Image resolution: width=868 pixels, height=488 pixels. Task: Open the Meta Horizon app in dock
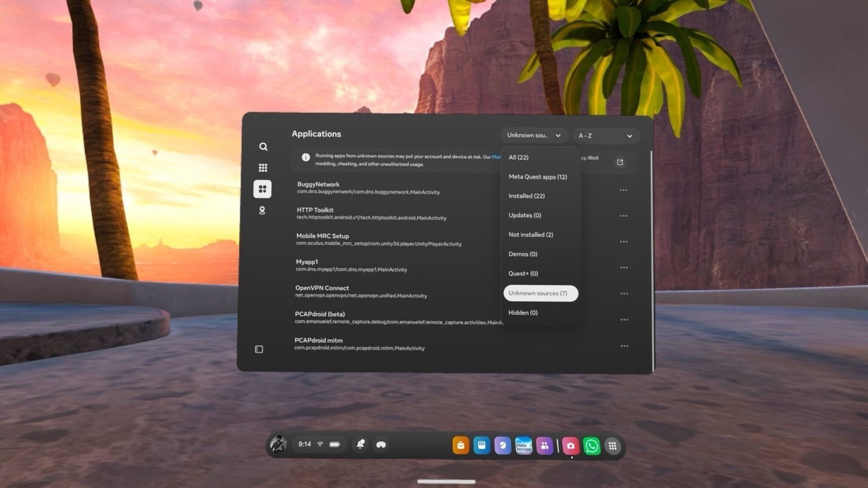tap(524, 446)
